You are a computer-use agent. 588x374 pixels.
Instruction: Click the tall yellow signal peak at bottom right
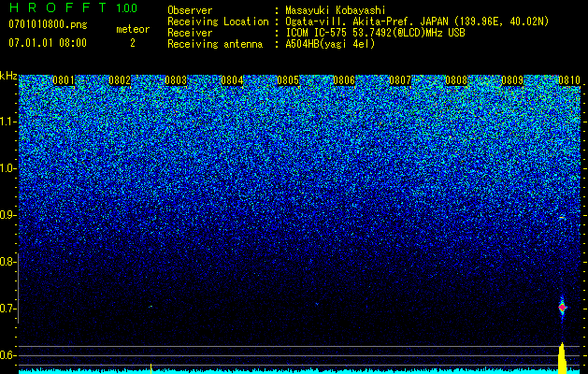(562, 358)
